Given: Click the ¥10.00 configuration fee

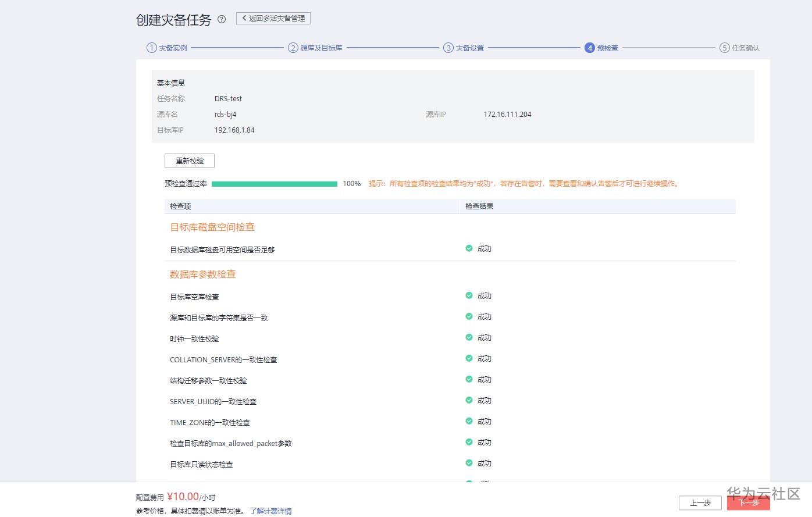Looking at the screenshot, I should [183, 497].
